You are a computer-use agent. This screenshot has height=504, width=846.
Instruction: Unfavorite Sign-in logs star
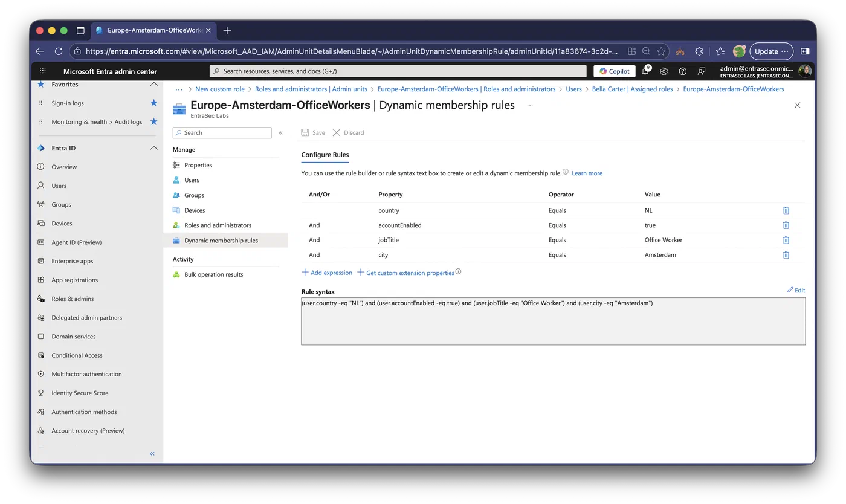pyautogui.click(x=153, y=103)
